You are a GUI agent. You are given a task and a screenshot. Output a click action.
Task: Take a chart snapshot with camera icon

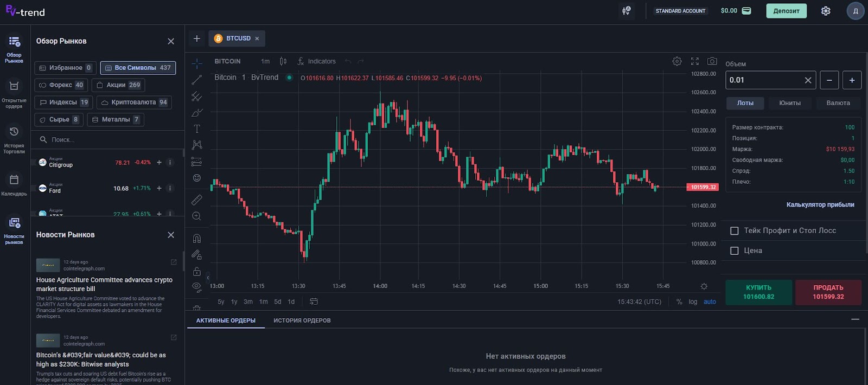[x=712, y=61]
